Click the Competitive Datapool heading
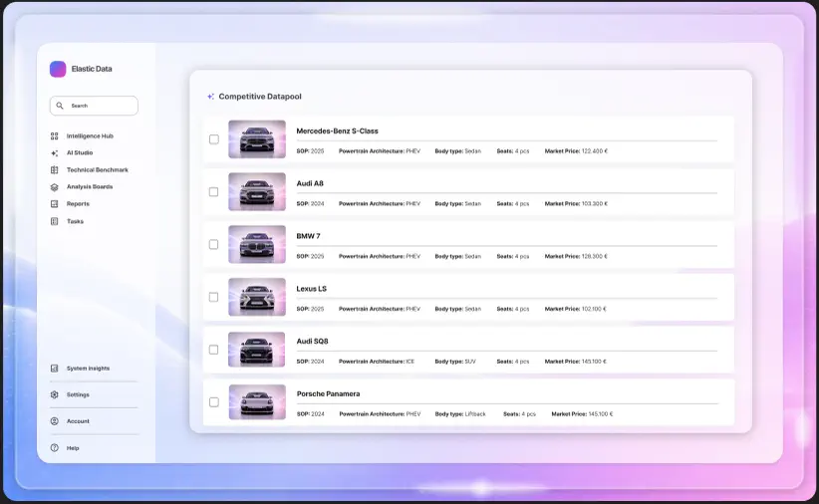Image resolution: width=819 pixels, height=504 pixels. (x=260, y=97)
